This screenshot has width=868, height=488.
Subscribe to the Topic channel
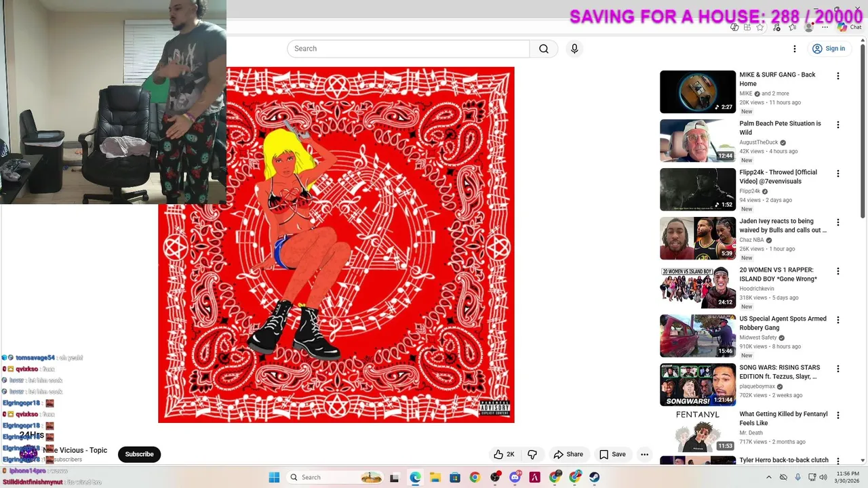(139, 454)
